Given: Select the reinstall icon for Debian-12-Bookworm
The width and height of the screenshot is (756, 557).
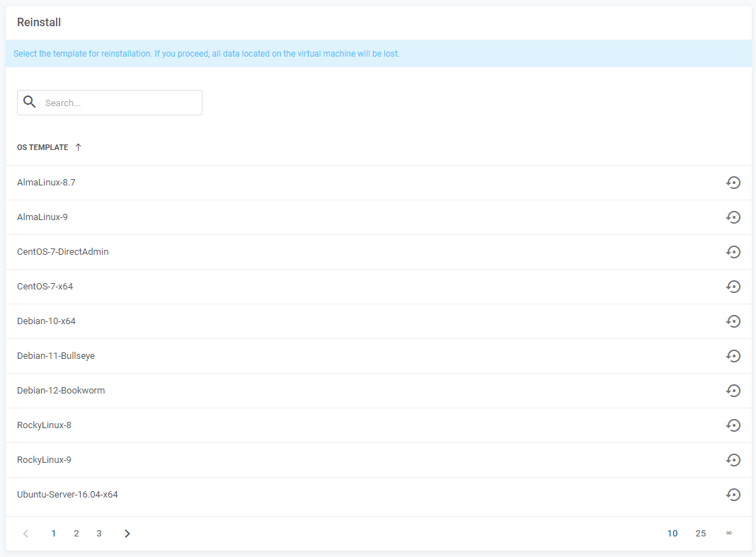Looking at the screenshot, I should coord(733,390).
